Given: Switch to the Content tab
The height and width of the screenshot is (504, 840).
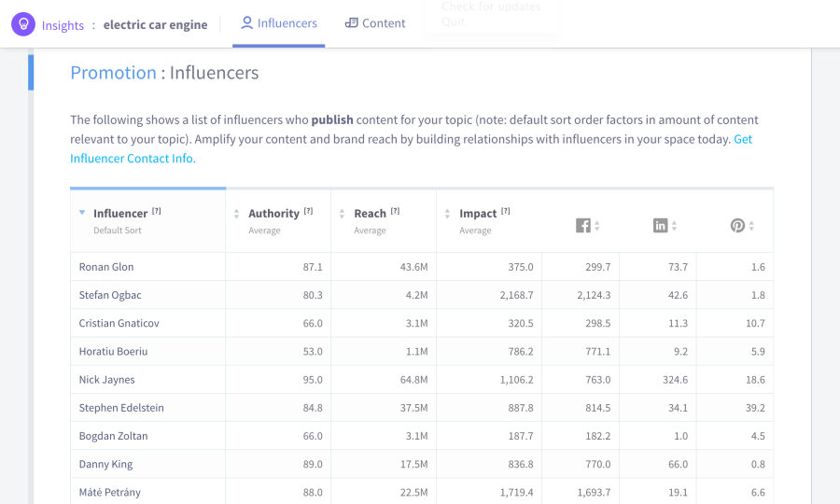Looking at the screenshot, I should coord(375,23).
